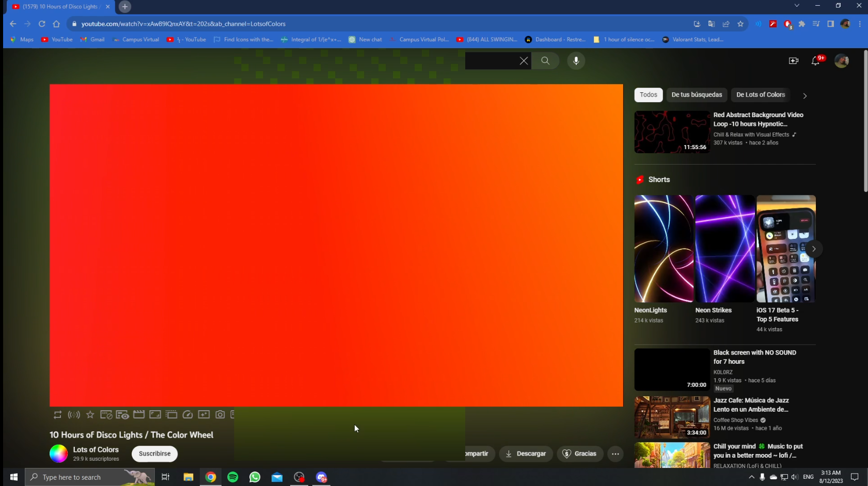
Task: Click the hide-cards eye icon under video
Action: coord(122,415)
